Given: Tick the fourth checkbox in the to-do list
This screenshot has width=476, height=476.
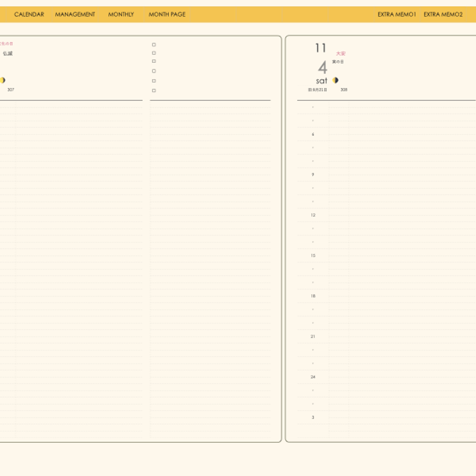Looking at the screenshot, I should (x=154, y=71).
